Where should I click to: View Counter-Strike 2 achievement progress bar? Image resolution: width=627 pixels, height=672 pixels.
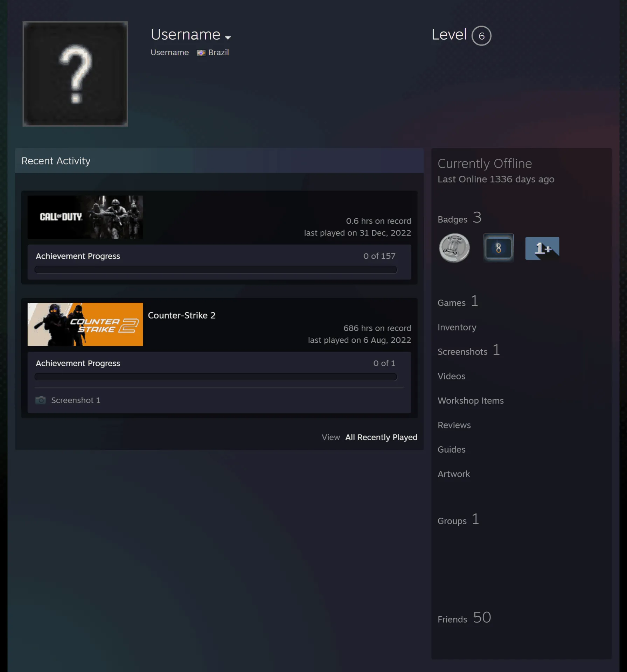(x=216, y=377)
